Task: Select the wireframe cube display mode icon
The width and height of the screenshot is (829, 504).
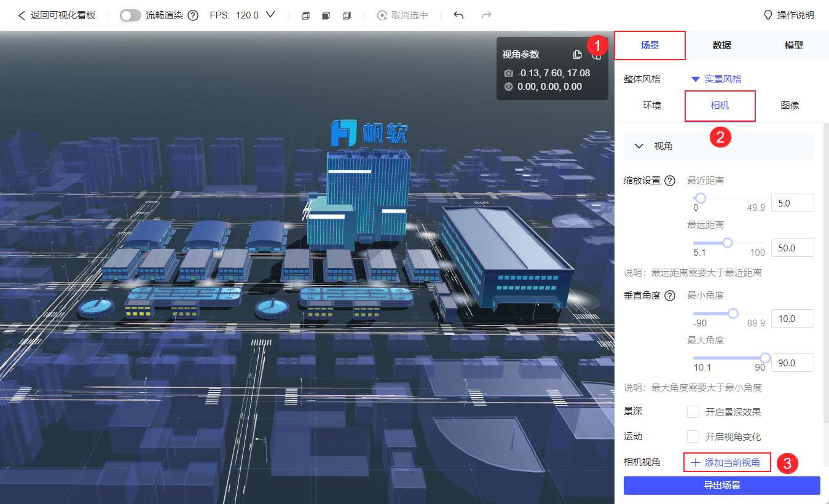Action: pyautogui.click(x=305, y=15)
